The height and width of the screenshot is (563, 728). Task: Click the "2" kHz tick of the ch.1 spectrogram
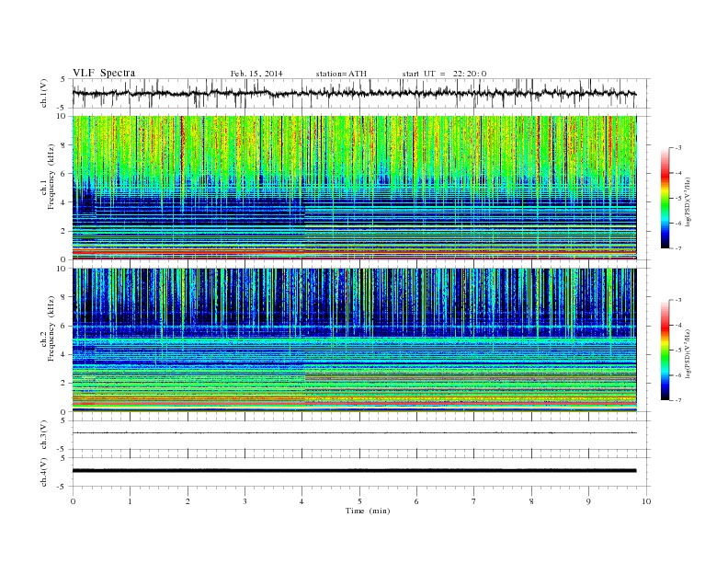tap(63, 231)
